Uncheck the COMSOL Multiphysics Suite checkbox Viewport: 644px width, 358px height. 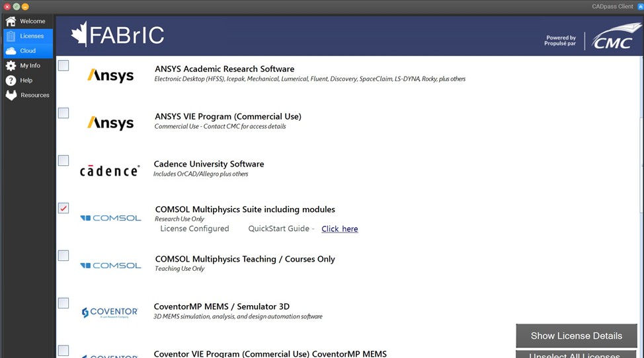tap(63, 208)
